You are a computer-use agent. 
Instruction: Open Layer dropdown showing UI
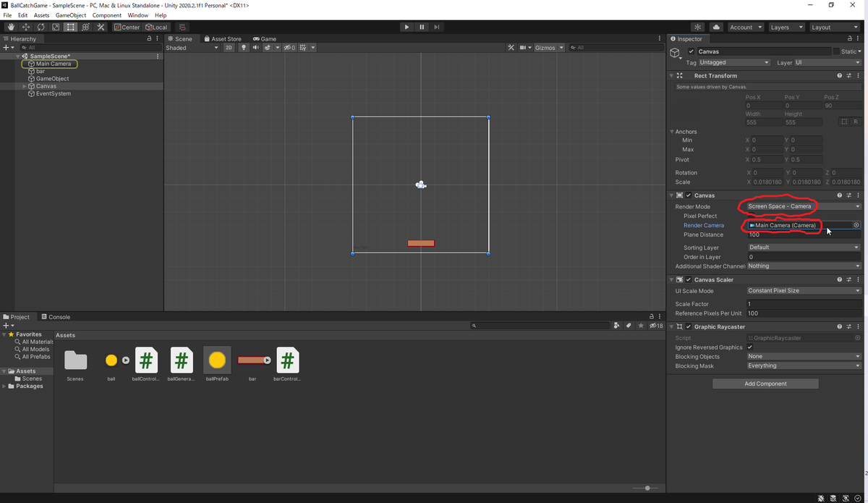[x=828, y=62]
